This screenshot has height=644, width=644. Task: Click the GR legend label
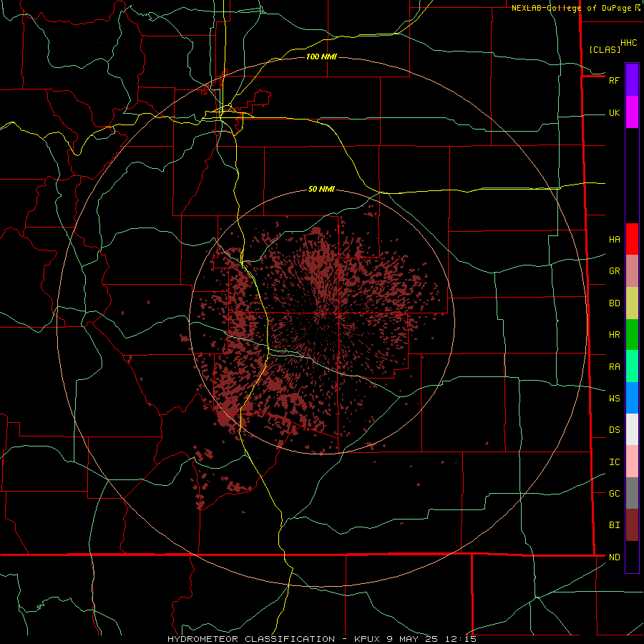[614, 270]
